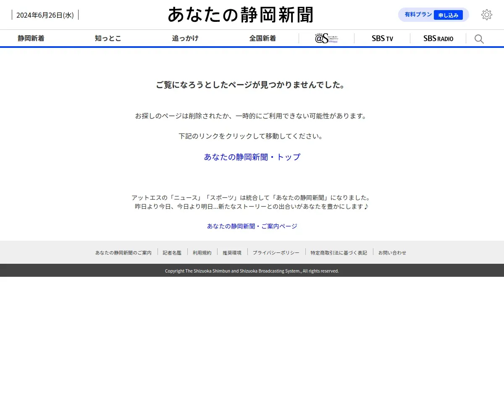504x420 pixels.
Task: Open footer link 特定商取引法に基づく表記
Action: [339, 252]
